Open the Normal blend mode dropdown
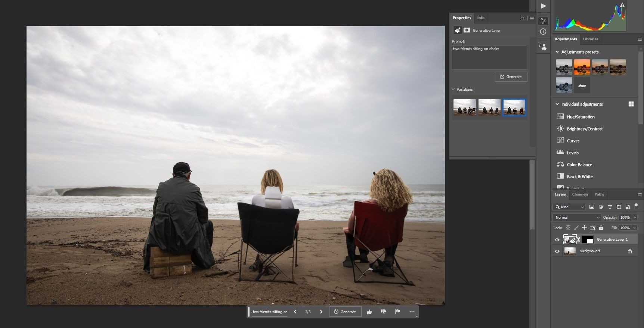 (576, 217)
